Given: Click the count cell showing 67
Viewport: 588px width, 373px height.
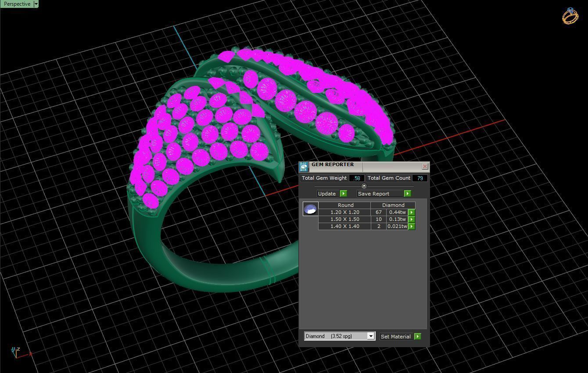Looking at the screenshot, I should click(x=379, y=212).
